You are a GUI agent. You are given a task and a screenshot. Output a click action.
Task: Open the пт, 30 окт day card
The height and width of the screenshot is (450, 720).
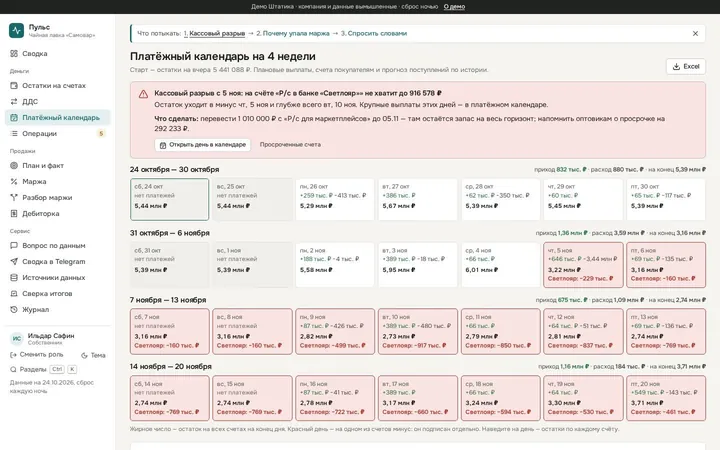pyautogui.click(x=666, y=199)
